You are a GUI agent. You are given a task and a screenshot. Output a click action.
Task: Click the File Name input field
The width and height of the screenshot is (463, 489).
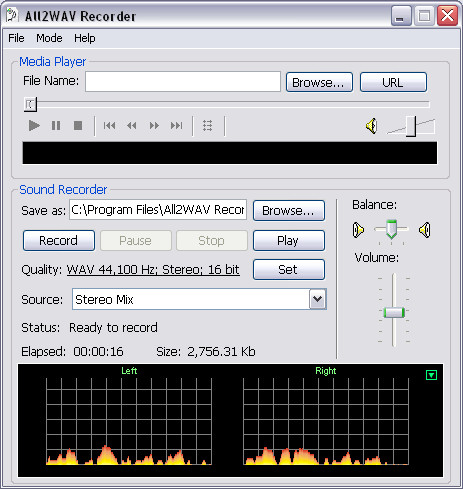pos(183,82)
